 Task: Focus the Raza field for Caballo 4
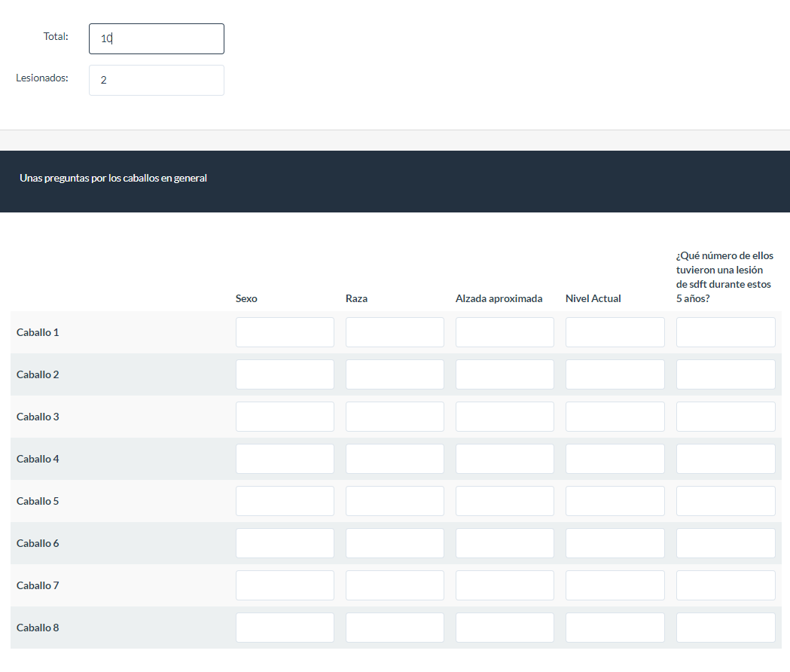(395, 459)
